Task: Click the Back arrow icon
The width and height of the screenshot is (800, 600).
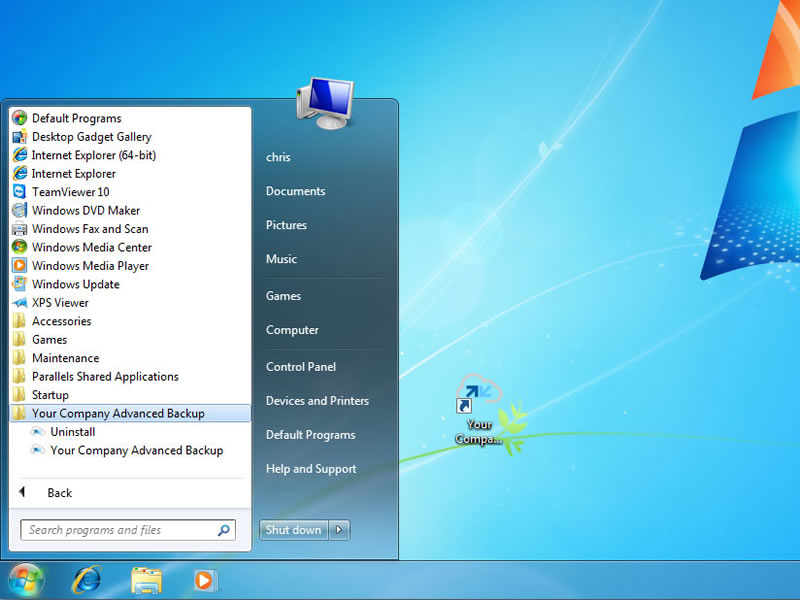Action: [22, 492]
